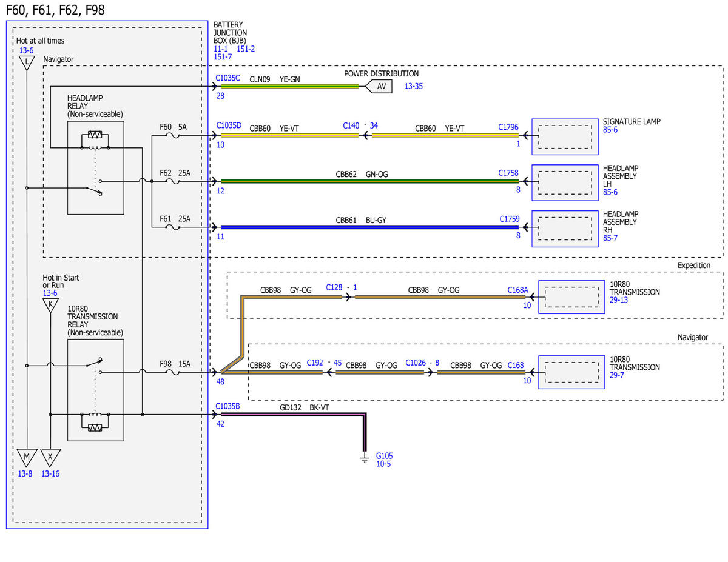Select the M connector triangle symbol
728x562 pixels.
point(27,457)
